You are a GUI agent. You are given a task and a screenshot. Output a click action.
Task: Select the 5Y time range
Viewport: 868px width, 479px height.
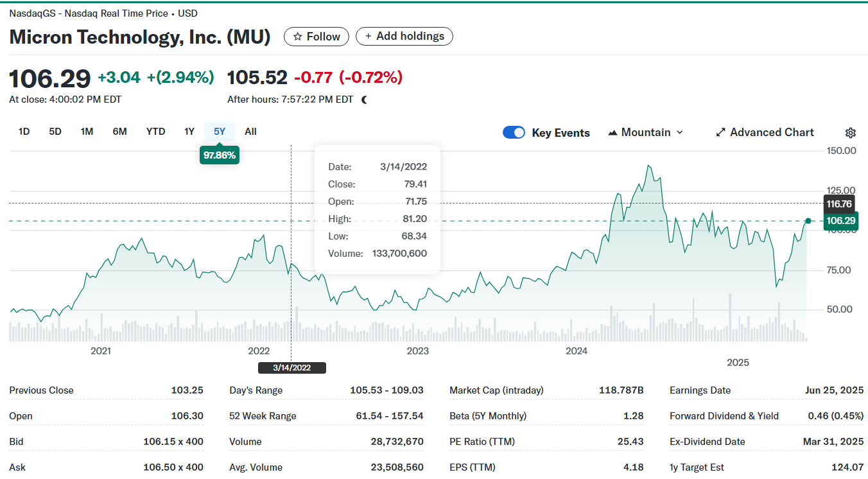[x=220, y=132]
